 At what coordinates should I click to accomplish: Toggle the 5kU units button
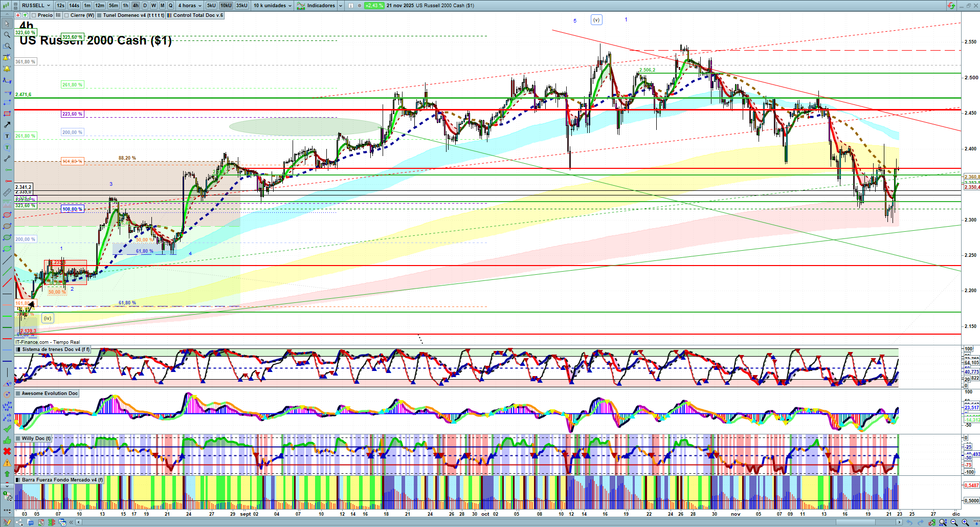coord(211,6)
